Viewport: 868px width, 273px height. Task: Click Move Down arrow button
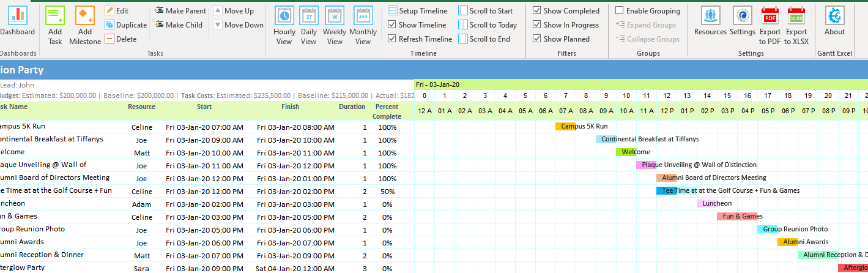(218, 25)
